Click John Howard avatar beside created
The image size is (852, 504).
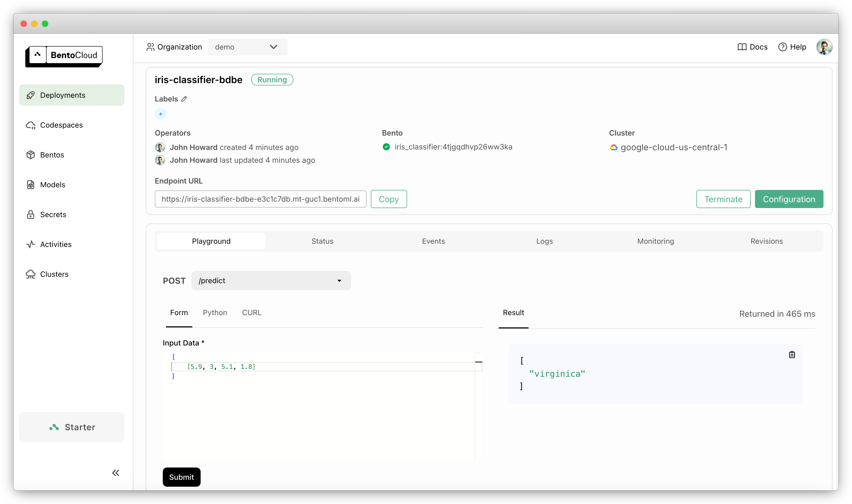tap(160, 147)
